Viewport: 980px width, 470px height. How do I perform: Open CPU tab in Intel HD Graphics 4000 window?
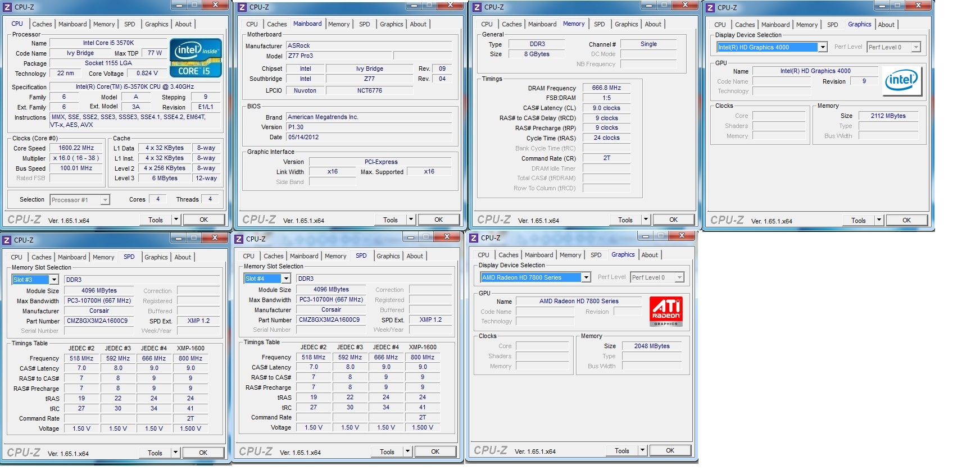click(x=720, y=25)
